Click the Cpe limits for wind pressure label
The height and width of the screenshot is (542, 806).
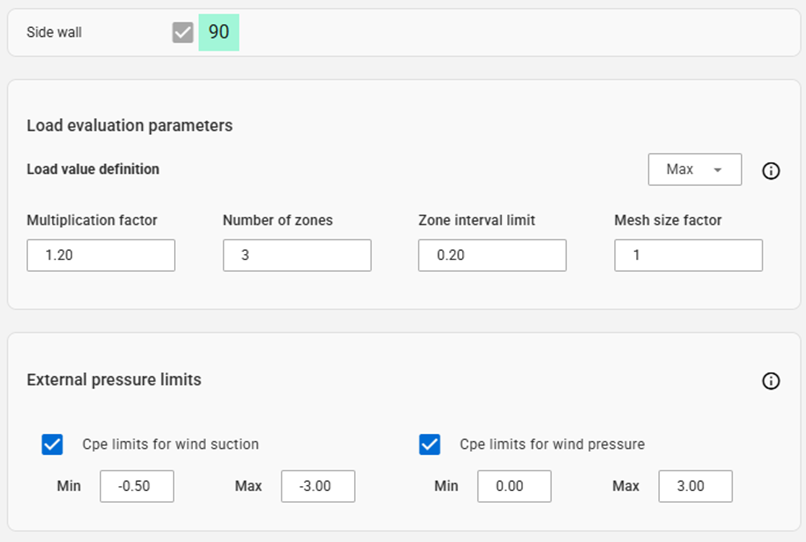(x=552, y=444)
